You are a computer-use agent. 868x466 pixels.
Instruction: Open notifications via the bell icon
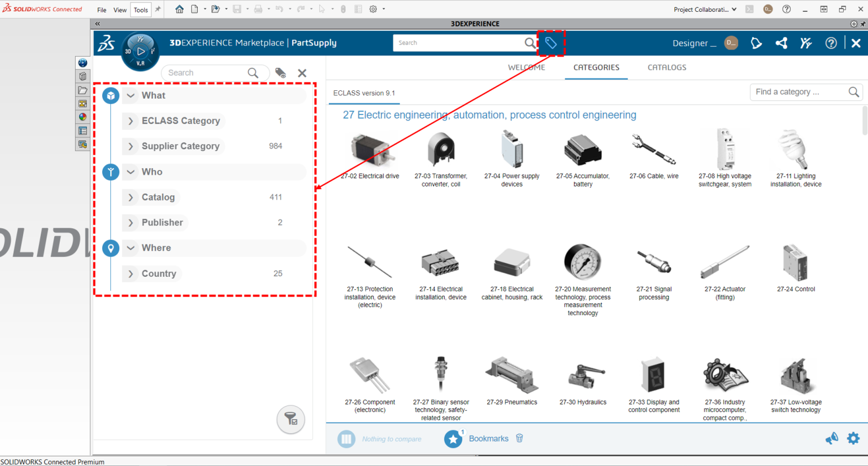pos(756,43)
